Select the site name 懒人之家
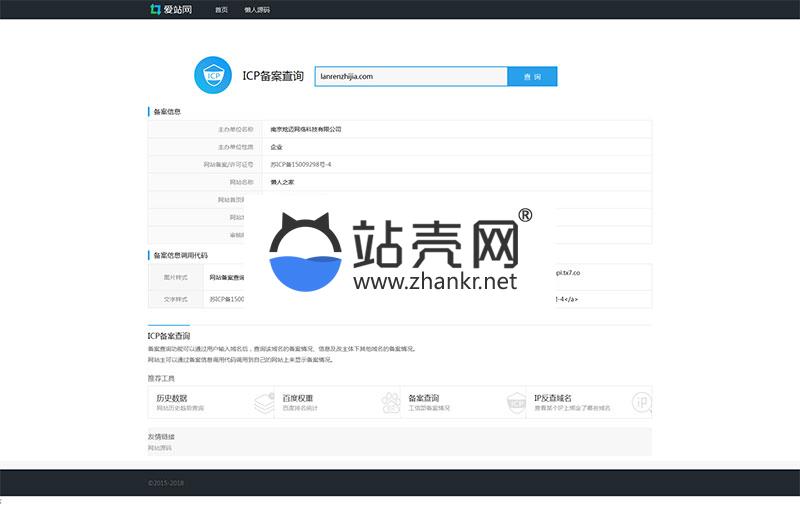 pyautogui.click(x=282, y=182)
